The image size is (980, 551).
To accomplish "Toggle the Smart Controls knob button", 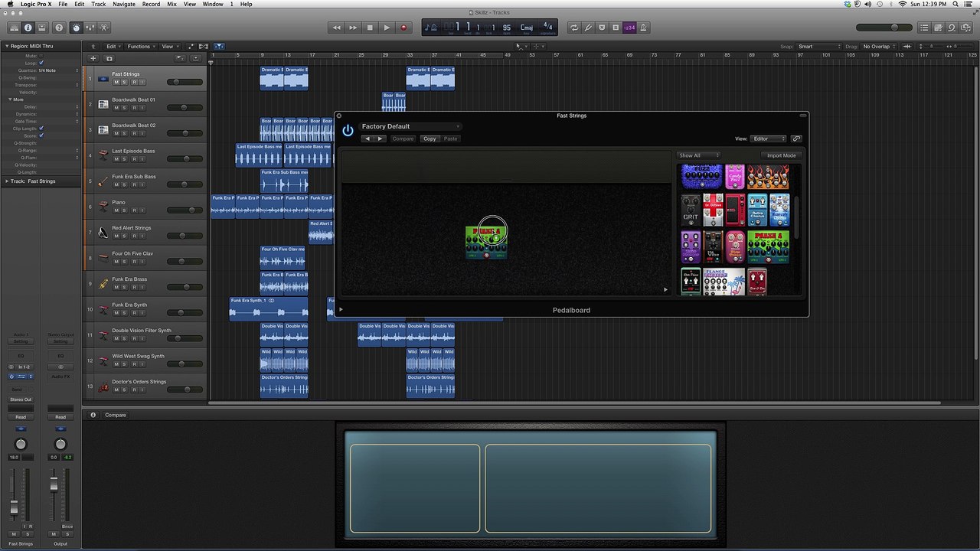I will pos(76,28).
